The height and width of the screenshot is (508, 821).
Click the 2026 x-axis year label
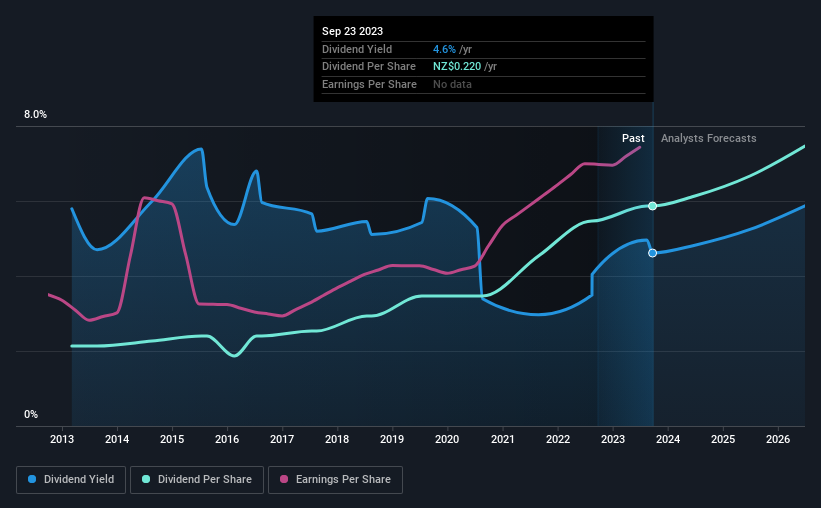(x=778, y=439)
